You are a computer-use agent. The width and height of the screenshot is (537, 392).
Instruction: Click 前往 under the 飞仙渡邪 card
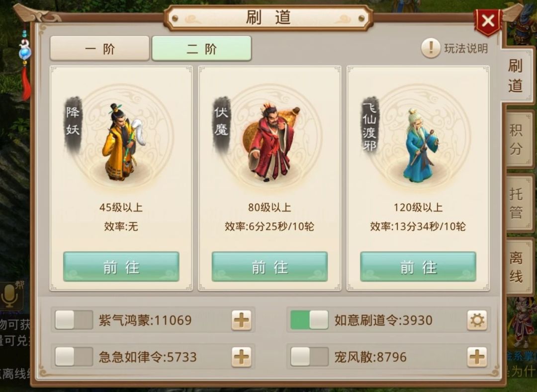pos(418,267)
